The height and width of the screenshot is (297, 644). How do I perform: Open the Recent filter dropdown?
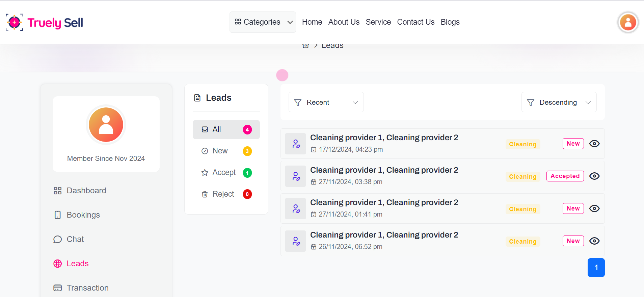click(326, 102)
